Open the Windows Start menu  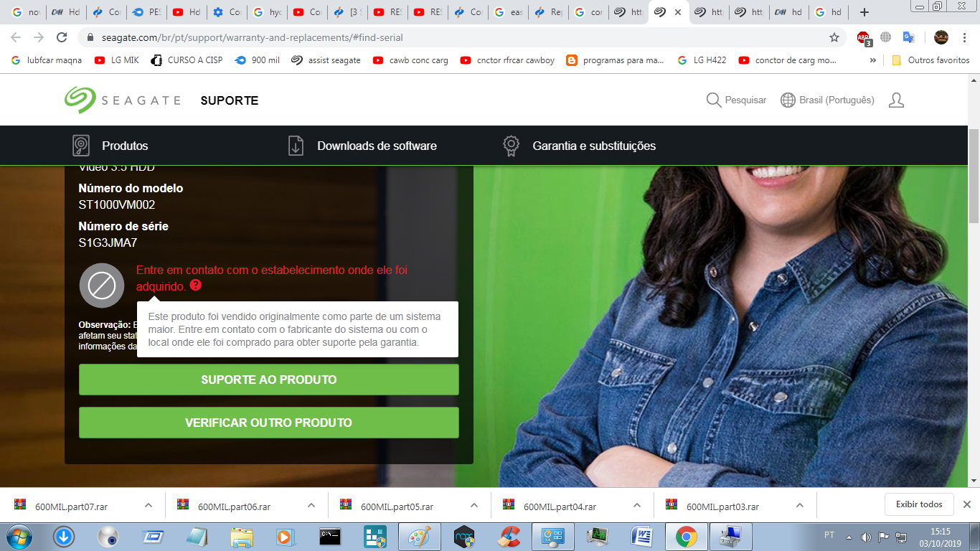pos(19,536)
